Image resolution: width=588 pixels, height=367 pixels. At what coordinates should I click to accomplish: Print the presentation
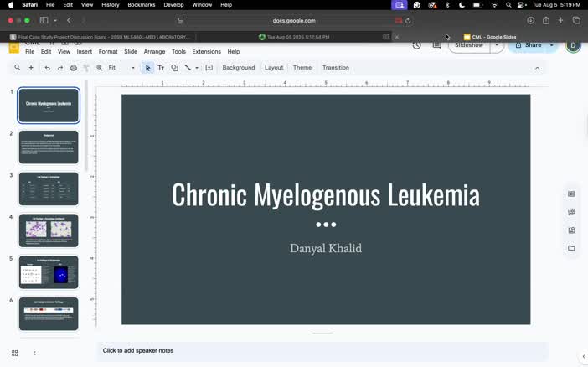pyautogui.click(x=74, y=68)
